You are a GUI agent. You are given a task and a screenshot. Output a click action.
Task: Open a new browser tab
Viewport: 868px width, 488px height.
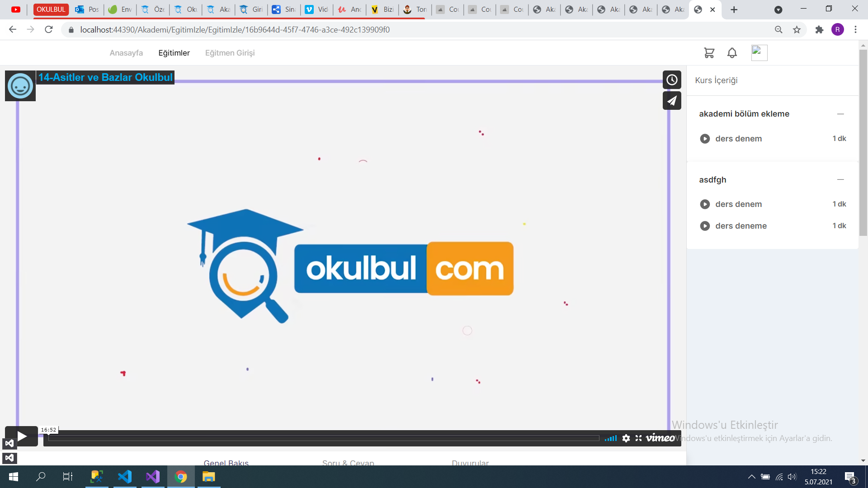click(x=734, y=9)
